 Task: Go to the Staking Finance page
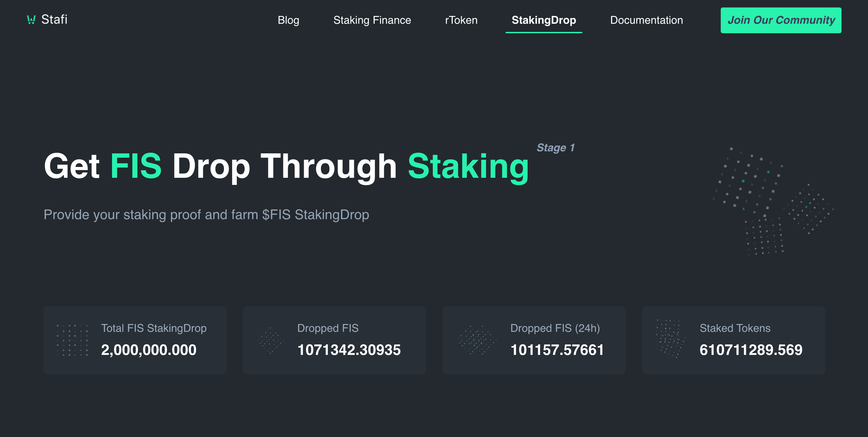(372, 20)
